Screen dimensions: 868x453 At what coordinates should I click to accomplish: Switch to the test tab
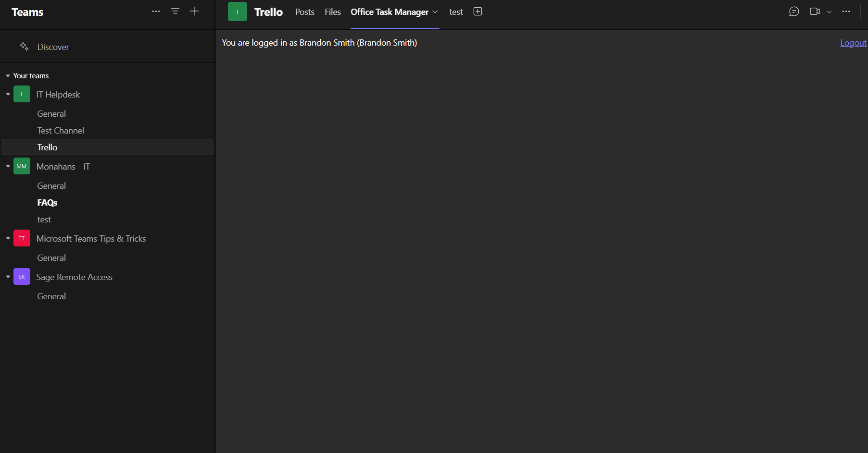click(x=456, y=12)
